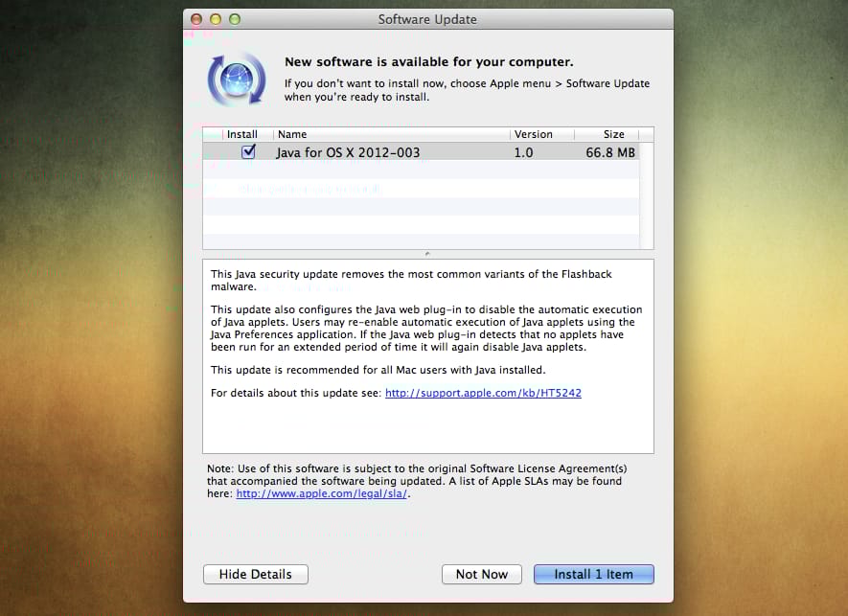The height and width of the screenshot is (616, 848).
Task: Open the support.apple.com/kb/HT5242 link
Action: (483, 393)
